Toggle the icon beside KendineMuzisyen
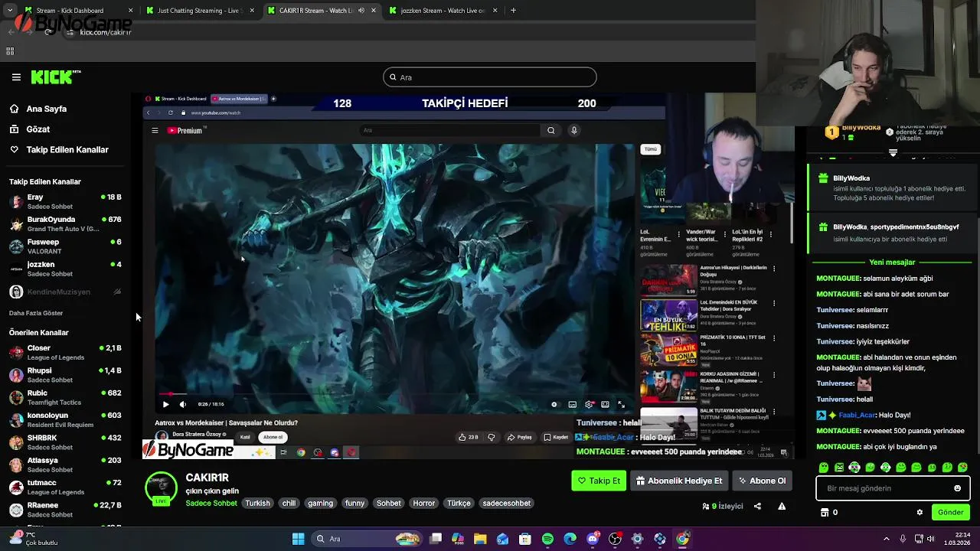This screenshot has width=980, height=551. [117, 292]
